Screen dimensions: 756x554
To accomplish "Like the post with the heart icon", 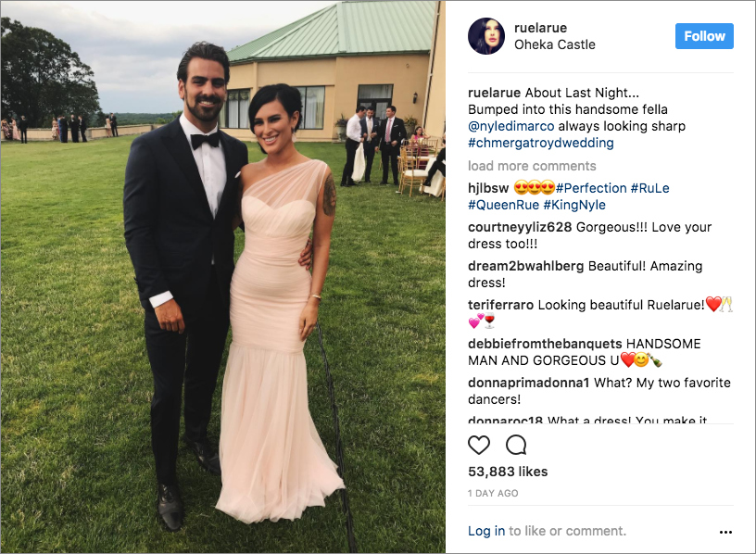I will point(479,445).
